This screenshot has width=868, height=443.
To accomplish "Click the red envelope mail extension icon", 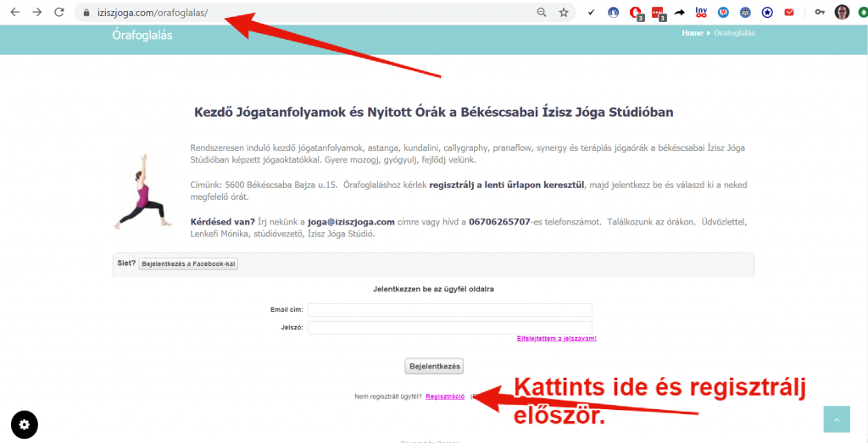I will pyautogui.click(x=789, y=13).
